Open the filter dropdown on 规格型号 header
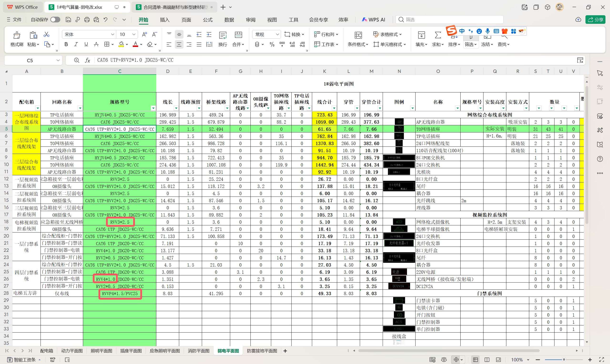The image size is (610, 364). click(153, 108)
